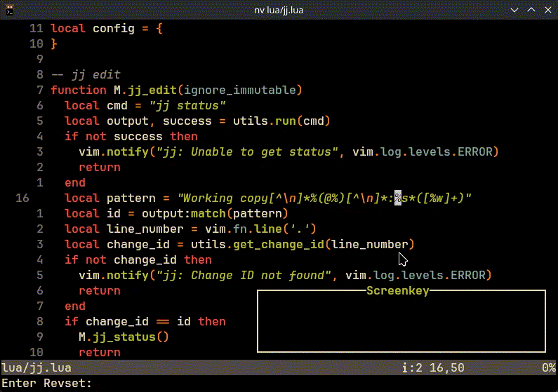Screen dimensions: 558x392
Task: Close the terminal window
Action: click(547, 9)
